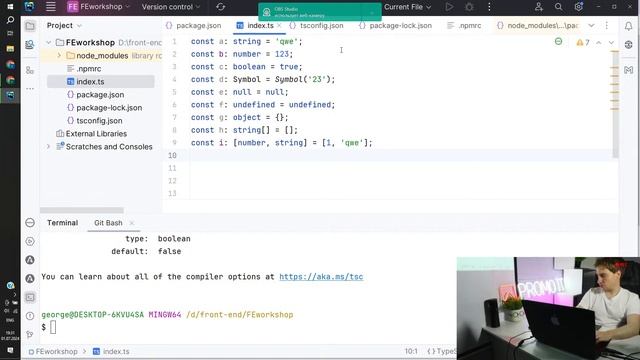Image resolution: width=640 pixels, height=360 pixels.
Task: Go to next highlighted problem
Action: pyautogui.click(x=611, y=42)
